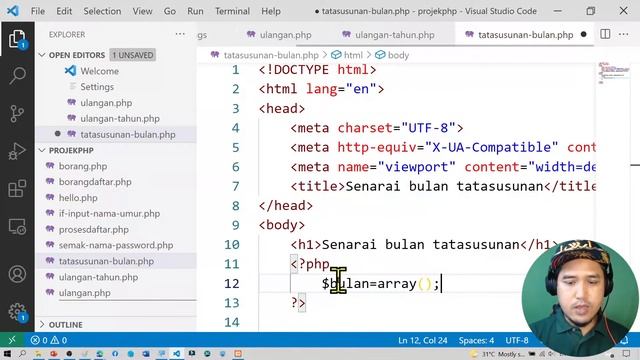Click the taskbar search icon
Screen dimensions: 640x360
click(22, 353)
